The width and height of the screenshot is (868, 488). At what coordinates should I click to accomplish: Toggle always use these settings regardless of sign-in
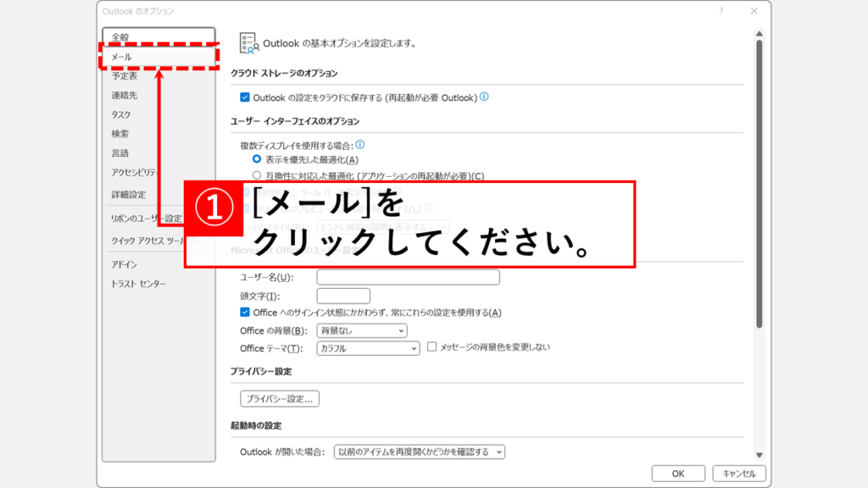(x=245, y=312)
